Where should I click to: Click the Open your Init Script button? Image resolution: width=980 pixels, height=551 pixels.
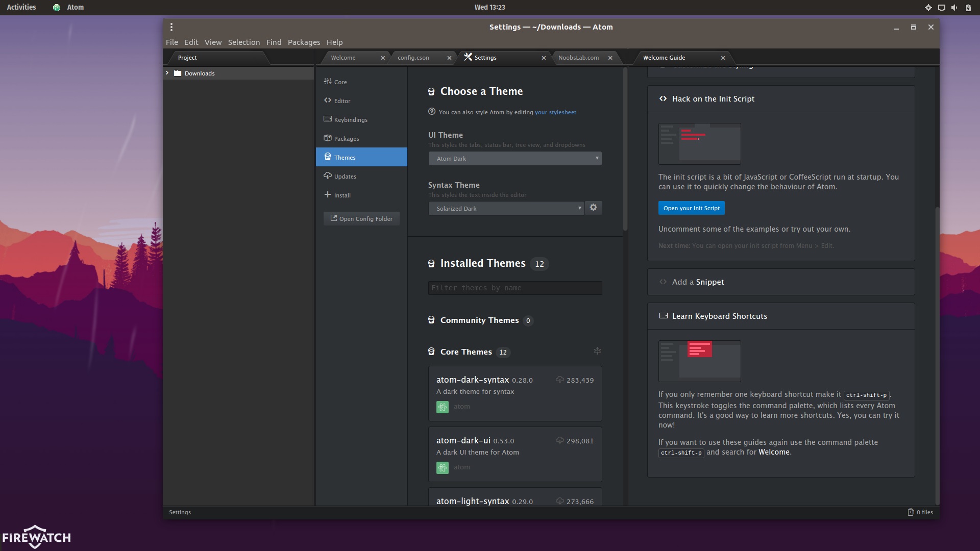tap(691, 208)
